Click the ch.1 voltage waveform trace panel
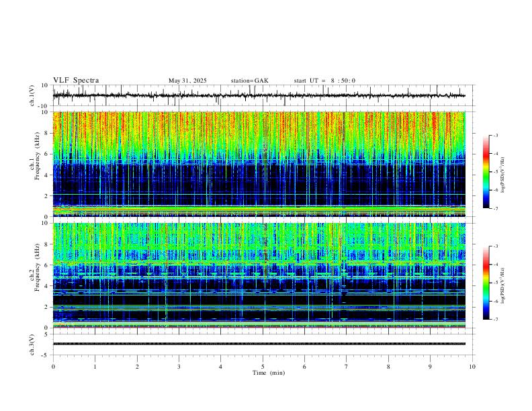 pyautogui.click(x=264, y=95)
